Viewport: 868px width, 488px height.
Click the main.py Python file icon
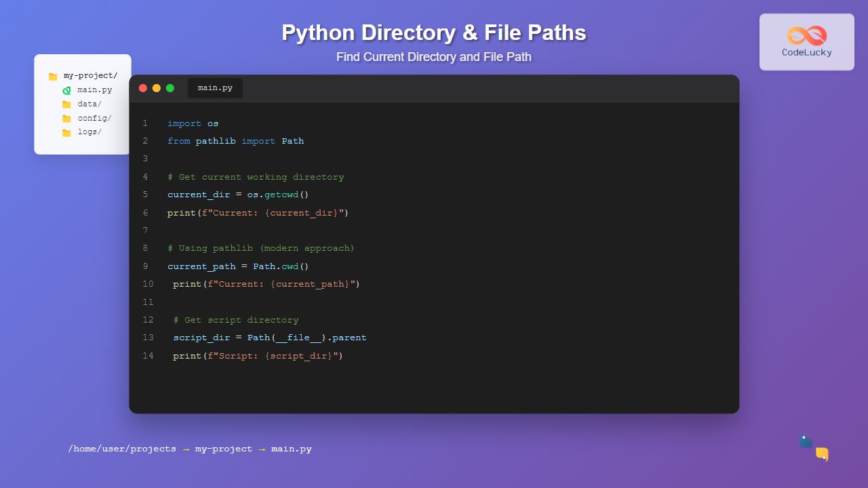coord(66,90)
